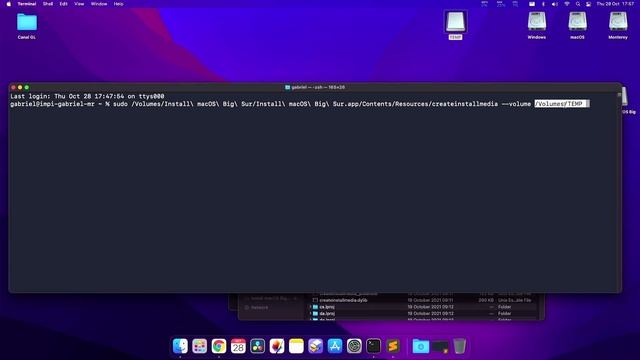Open the Help menu
640x360 pixels.
click(x=118, y=4)
